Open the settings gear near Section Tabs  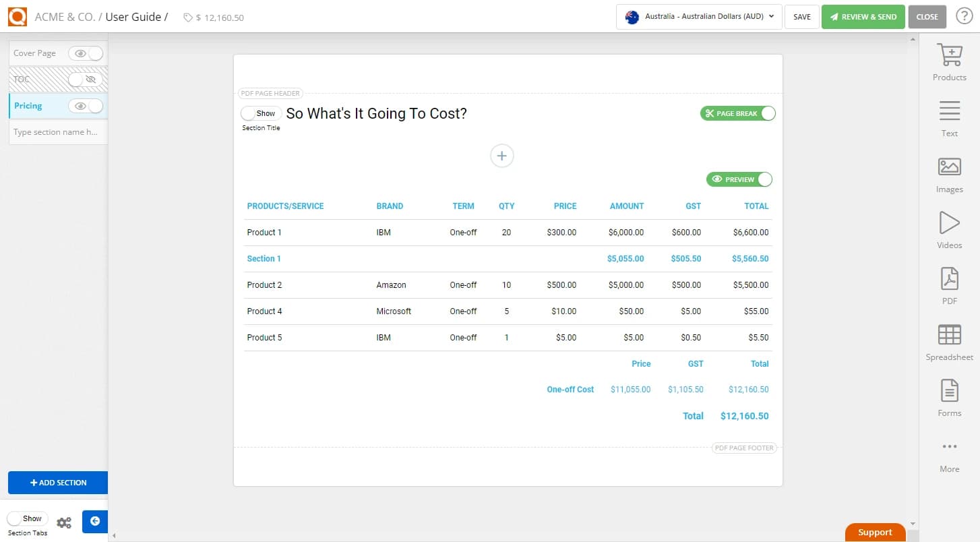click(x=64, y=522)
